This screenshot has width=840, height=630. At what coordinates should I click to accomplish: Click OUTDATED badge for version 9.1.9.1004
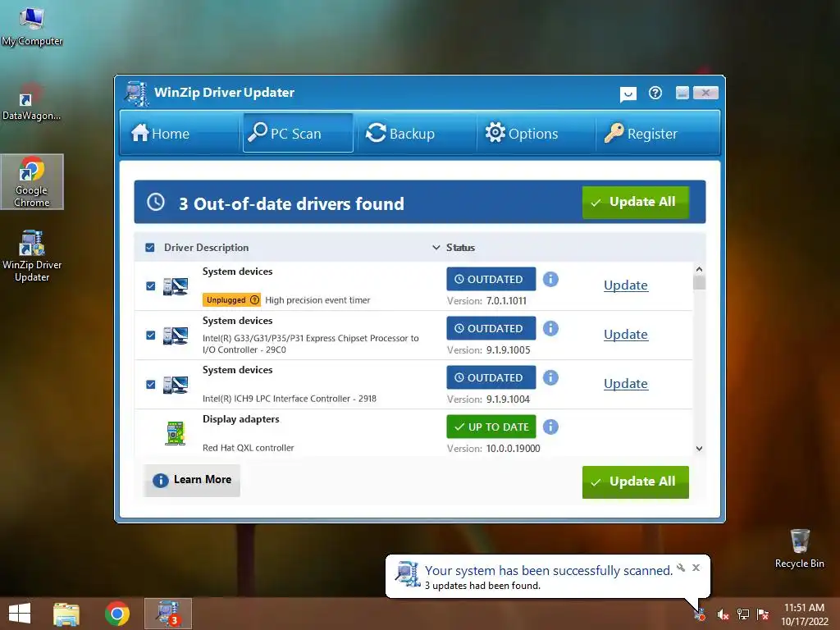(x=491, y=377)
